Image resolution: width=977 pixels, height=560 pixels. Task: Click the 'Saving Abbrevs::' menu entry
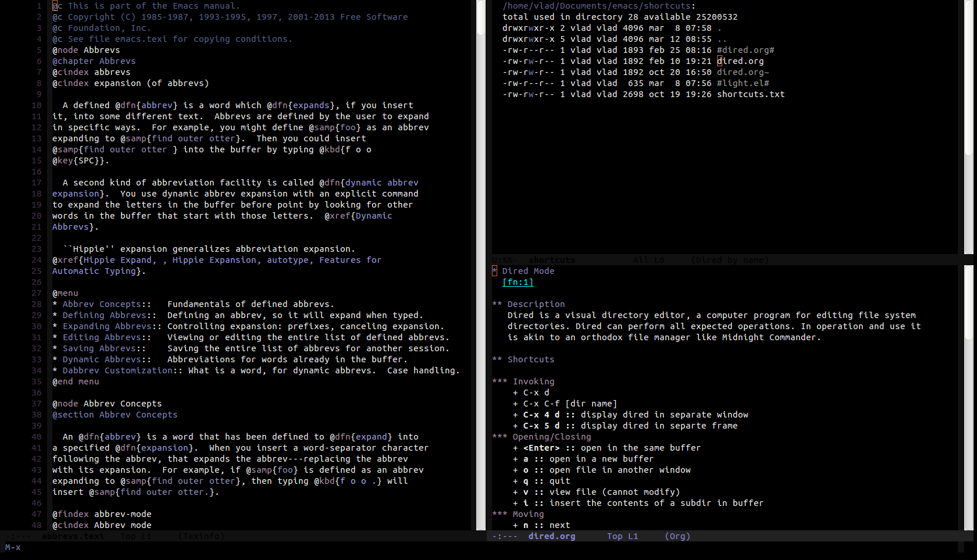pos(104,348)
